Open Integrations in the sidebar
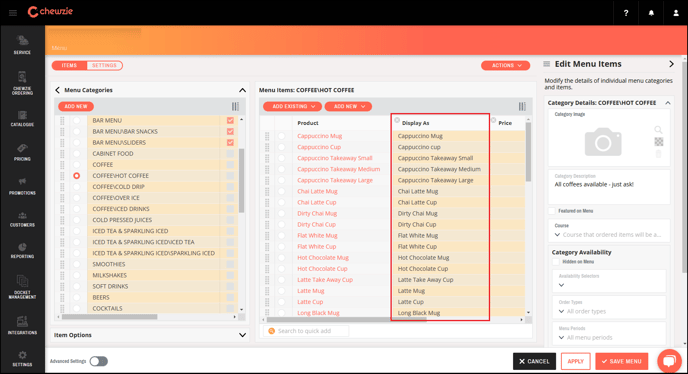 (x=22, y=325)
